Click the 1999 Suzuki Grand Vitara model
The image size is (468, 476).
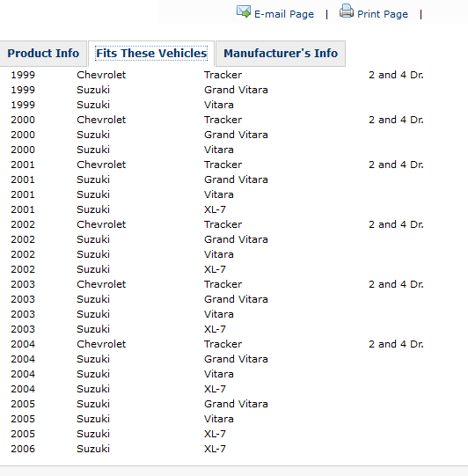point(236,90)
